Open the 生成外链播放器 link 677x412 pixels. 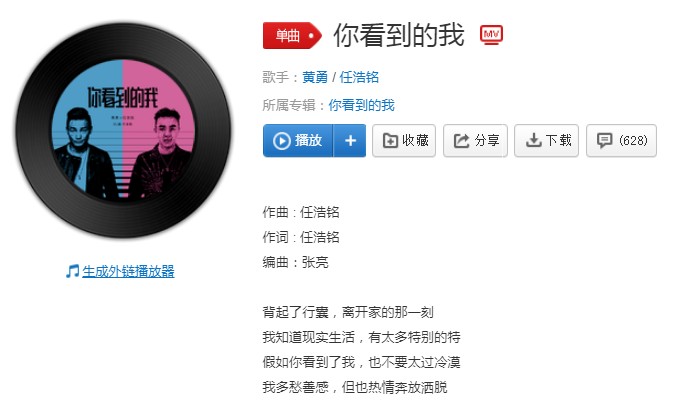tap(128, 271)
